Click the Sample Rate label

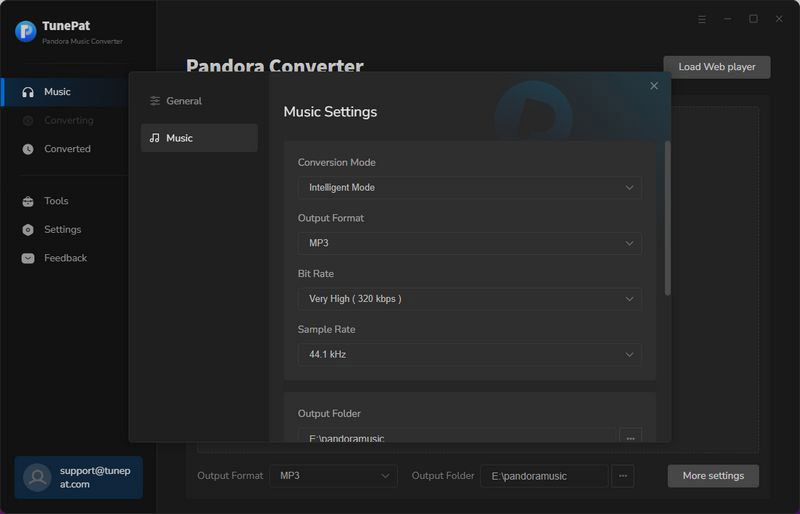(327, 329)
